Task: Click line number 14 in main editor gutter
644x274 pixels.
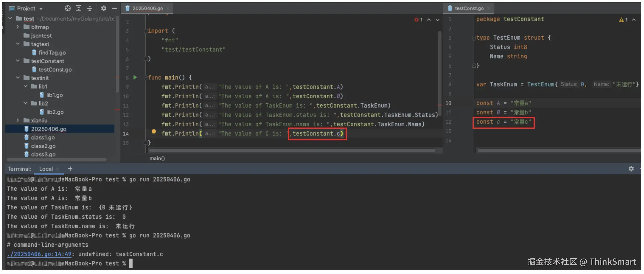Action: [x=126, y=134]
